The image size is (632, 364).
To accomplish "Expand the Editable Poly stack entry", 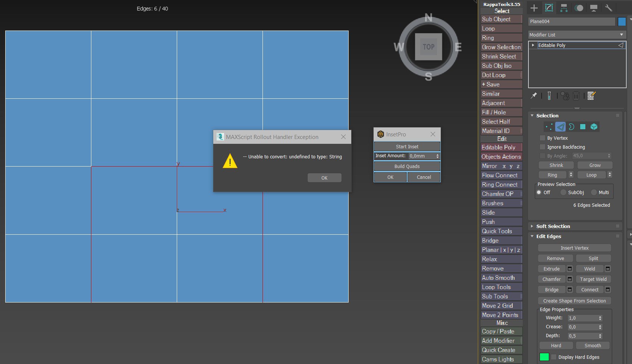I will tap(533, 45).
